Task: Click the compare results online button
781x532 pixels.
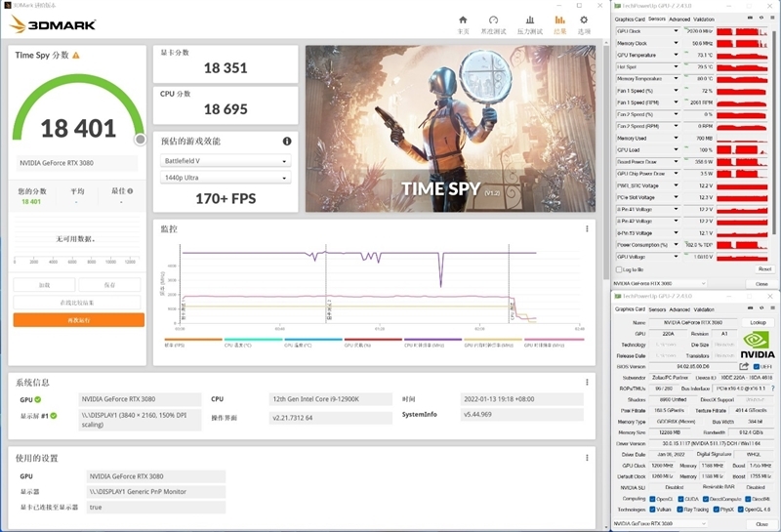Action: click(x=77, y=303)
